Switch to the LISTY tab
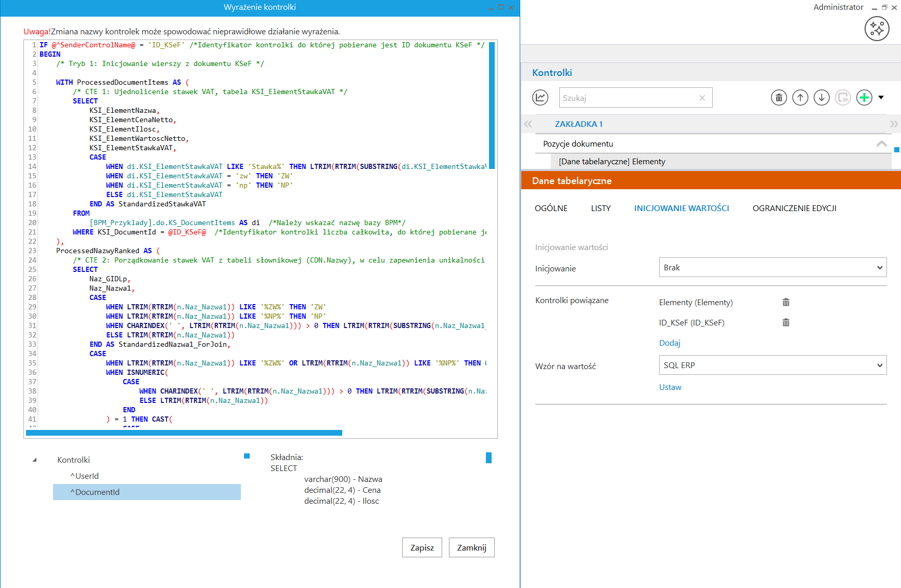Screen dimensions: 901x588 tap(600, 208)
